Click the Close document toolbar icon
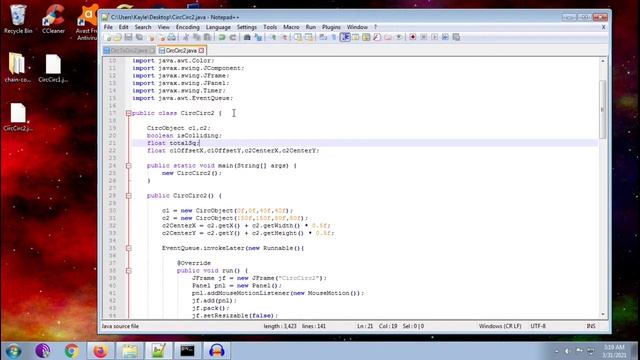640x360 pixels. tap(151, 38)
